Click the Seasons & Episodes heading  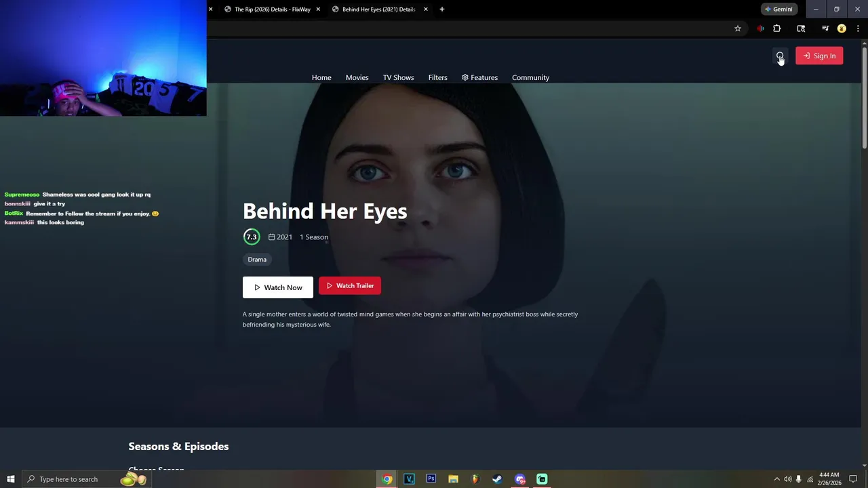pos(178,446)
